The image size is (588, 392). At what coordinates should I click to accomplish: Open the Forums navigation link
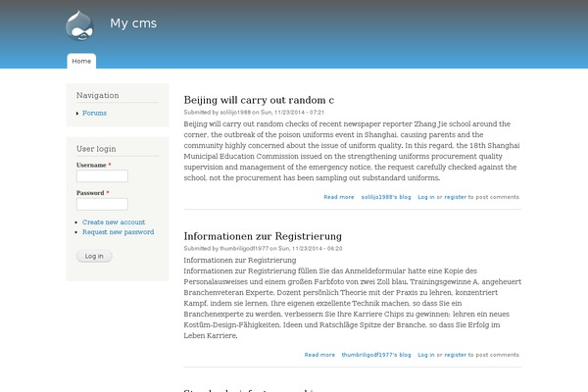coord(94,113)
